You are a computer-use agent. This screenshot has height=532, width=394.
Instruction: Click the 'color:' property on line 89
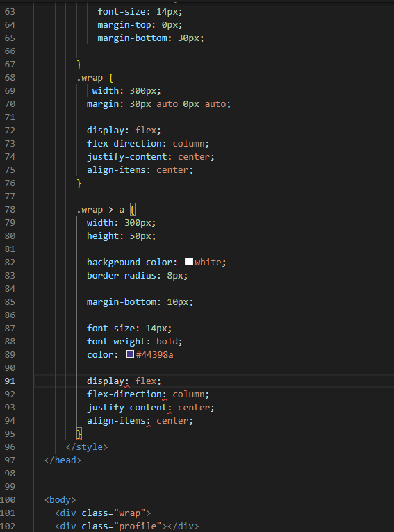point(102,355)
